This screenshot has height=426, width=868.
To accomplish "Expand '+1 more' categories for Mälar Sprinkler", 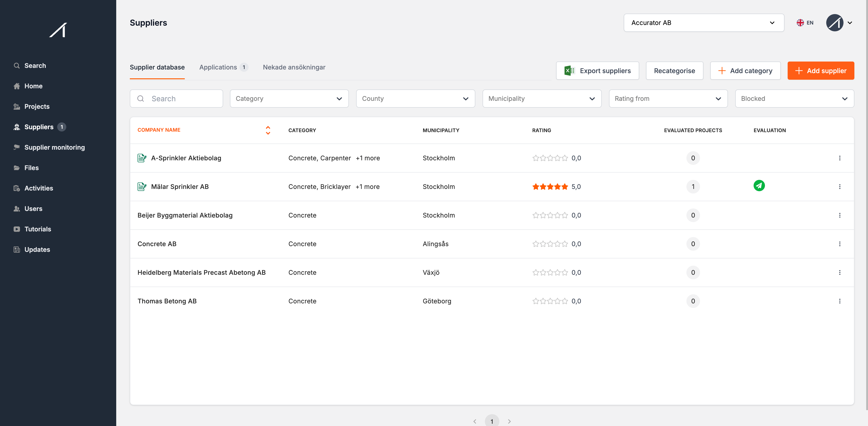I will pos(367,187).
